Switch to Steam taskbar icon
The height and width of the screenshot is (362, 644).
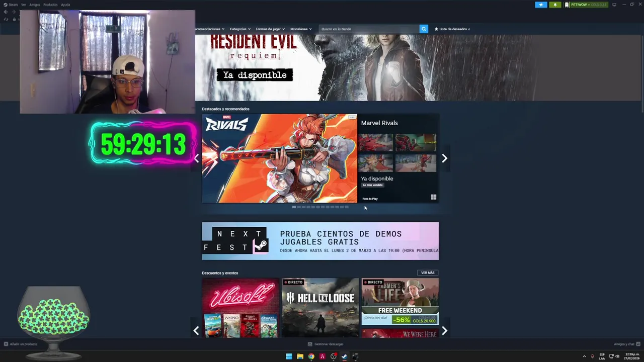tap(344, 356)
